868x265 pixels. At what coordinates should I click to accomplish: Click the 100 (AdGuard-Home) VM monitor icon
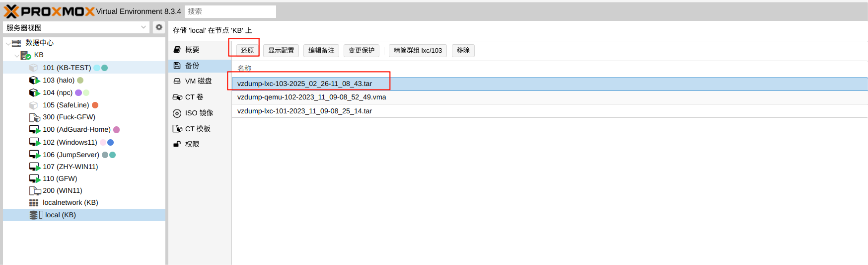pyautogui.click(x=34, y=130)
